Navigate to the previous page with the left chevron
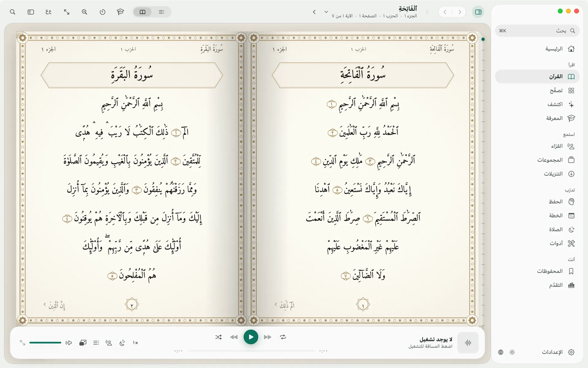 coord(445,12)
